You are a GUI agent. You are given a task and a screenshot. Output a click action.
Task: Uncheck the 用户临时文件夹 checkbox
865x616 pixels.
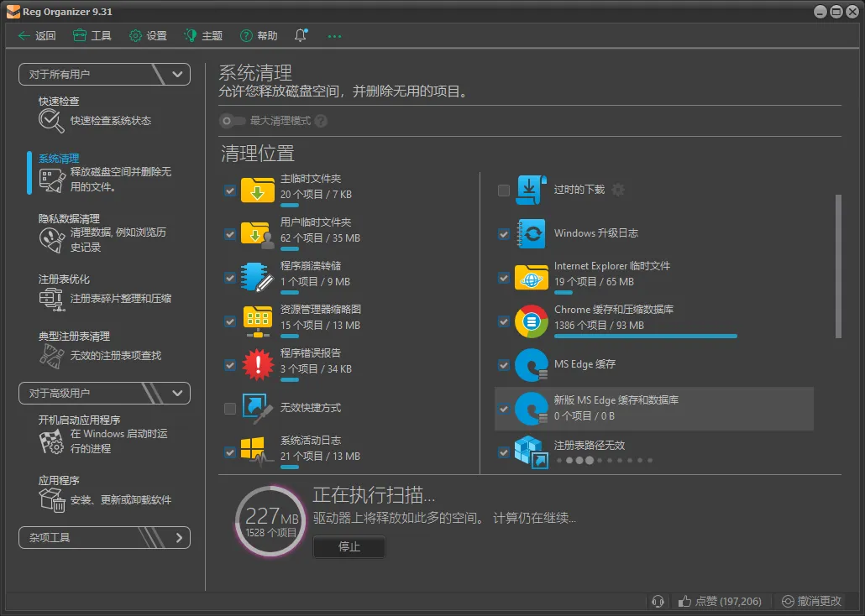(x=230, y=234)
